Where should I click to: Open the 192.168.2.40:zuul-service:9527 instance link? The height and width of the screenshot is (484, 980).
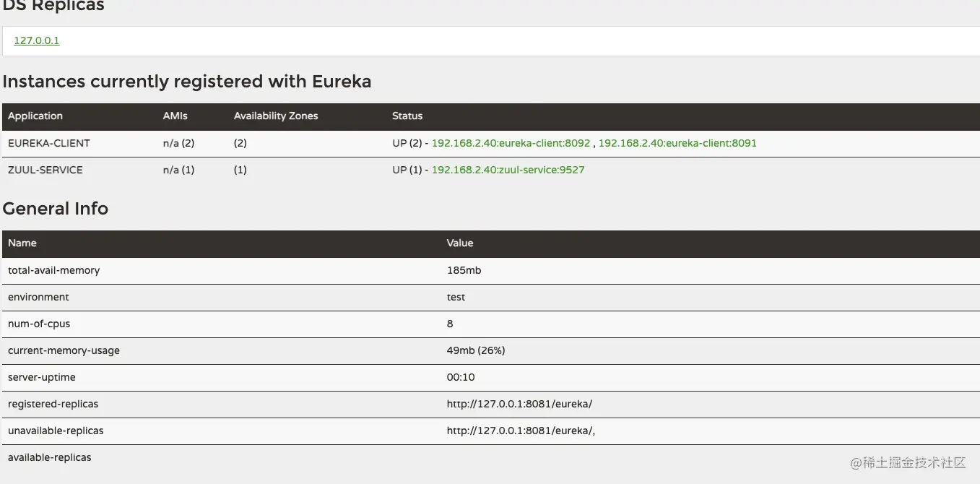(508, 170)
